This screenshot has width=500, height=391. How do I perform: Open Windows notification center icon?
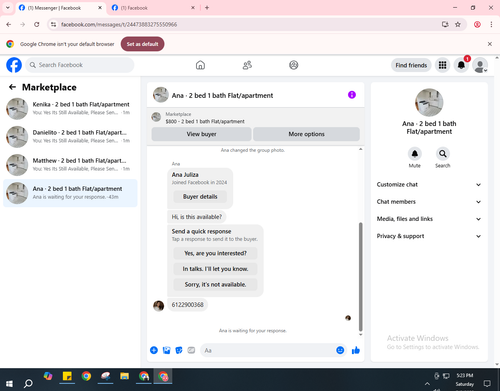coord(487,383)
